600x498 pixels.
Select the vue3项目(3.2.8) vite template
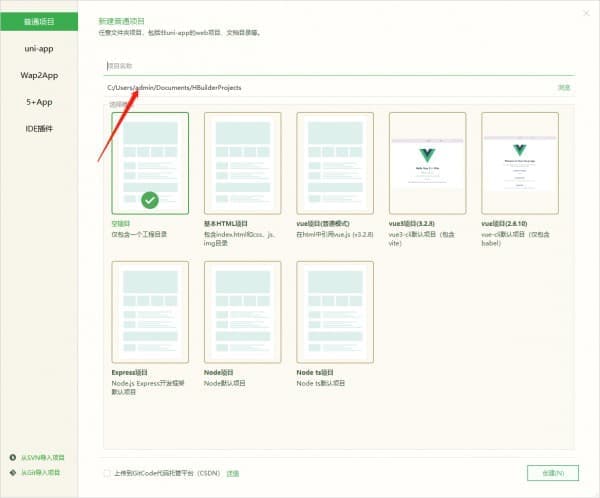pyautogui.click(x=427, y=162)
